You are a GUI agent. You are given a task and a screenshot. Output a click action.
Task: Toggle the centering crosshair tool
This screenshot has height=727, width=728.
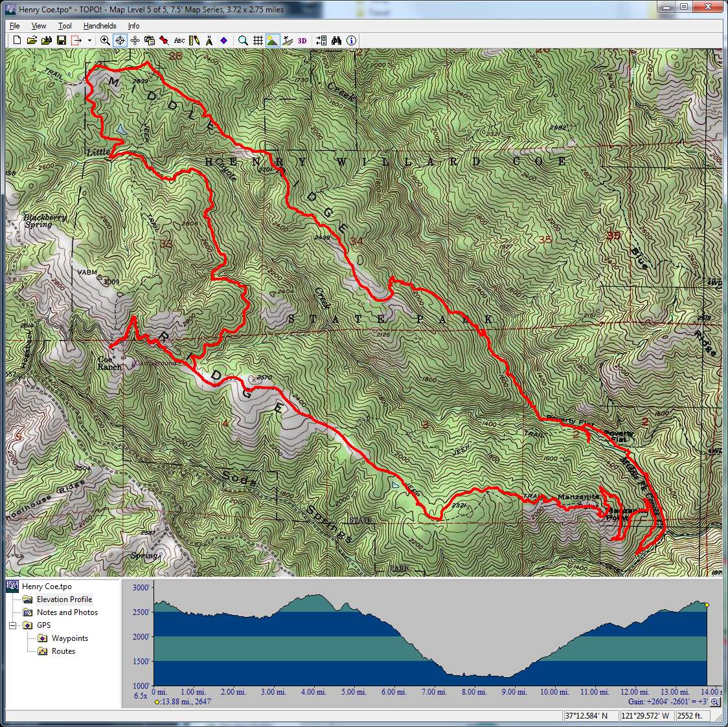coord(120,40)
